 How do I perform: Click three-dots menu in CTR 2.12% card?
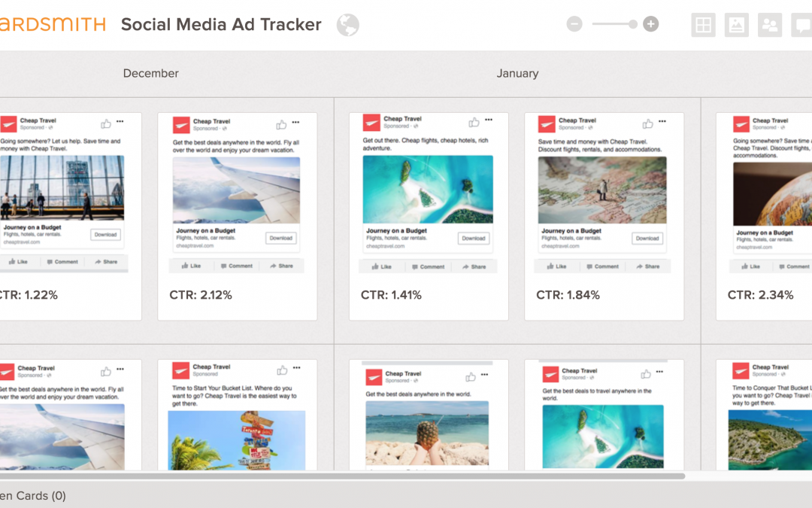[295, 123]
